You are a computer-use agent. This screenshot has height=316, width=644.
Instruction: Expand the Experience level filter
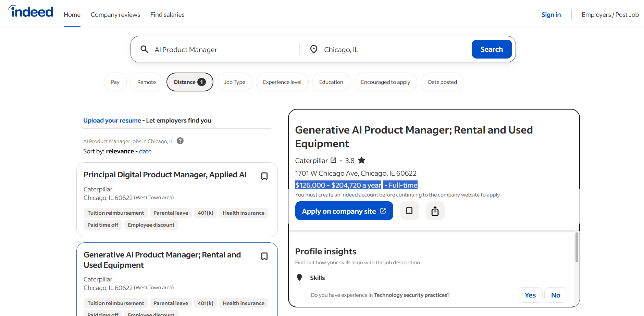[282, 82]
